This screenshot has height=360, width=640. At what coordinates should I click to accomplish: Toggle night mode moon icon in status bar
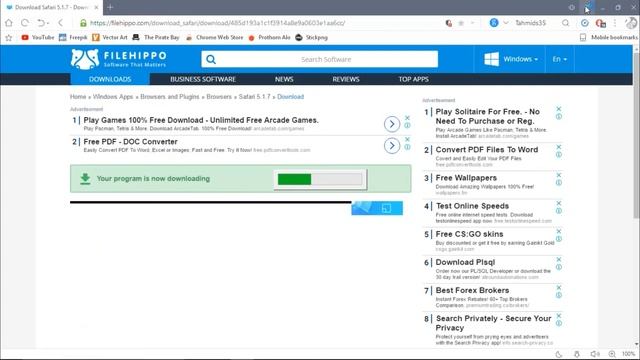[x=559, y=354]
